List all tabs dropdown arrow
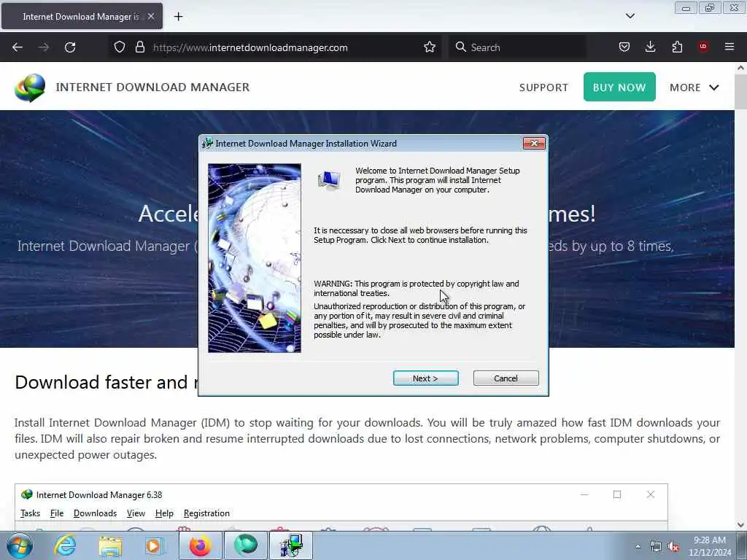This screenshot has height=560, width=747. point(630,16)
